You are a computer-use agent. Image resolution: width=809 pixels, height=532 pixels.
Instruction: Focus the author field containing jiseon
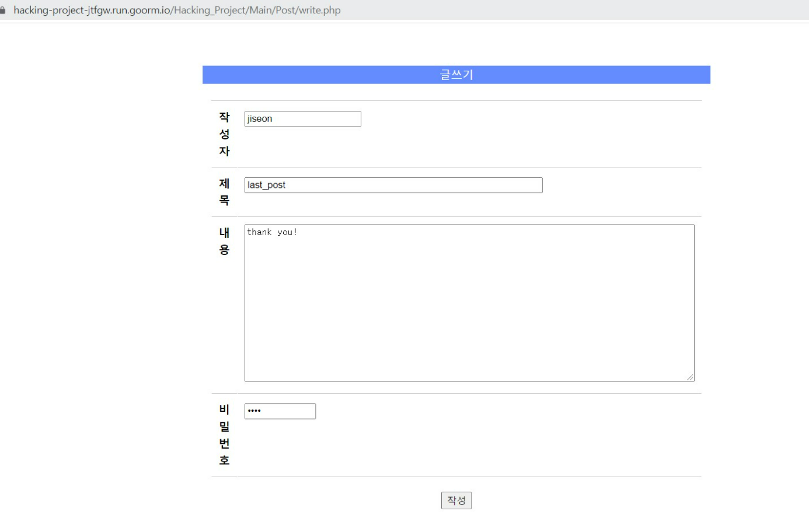(x=302, y=119)
